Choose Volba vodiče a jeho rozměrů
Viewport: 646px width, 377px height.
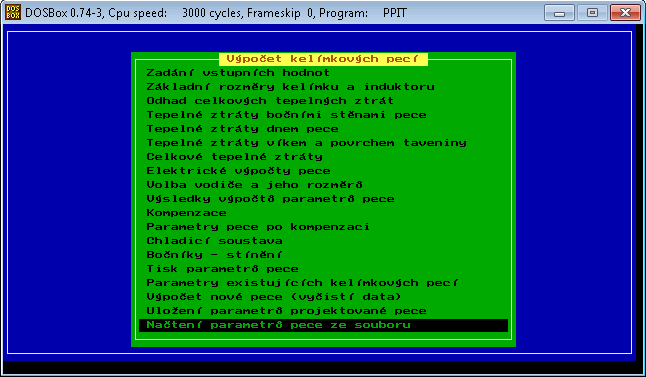pyautogui.click(x=254, y=185)
